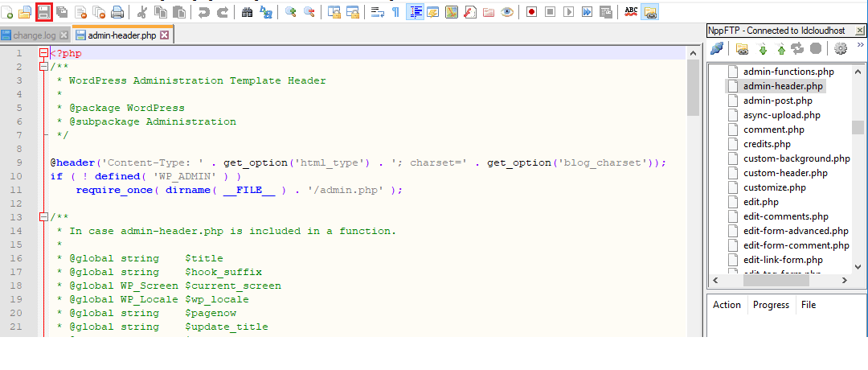The width and height of the screenshot is (868, 370).
Task: Click the NppFTP refresh icon
Action: coord(797,49)
